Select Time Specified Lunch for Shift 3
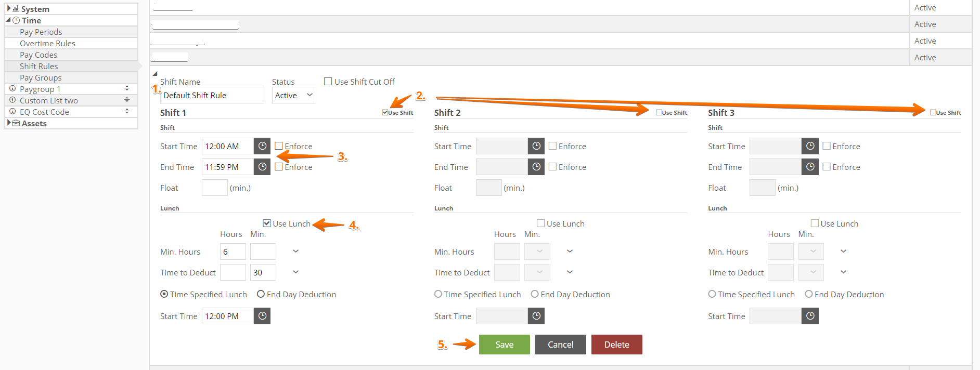 [x=712, y=294]
